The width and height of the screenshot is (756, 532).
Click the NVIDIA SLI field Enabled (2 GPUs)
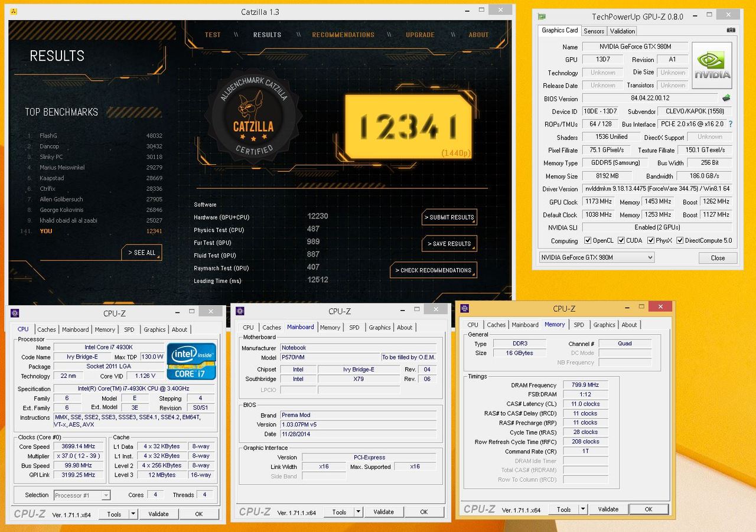(x=657, y=227)
